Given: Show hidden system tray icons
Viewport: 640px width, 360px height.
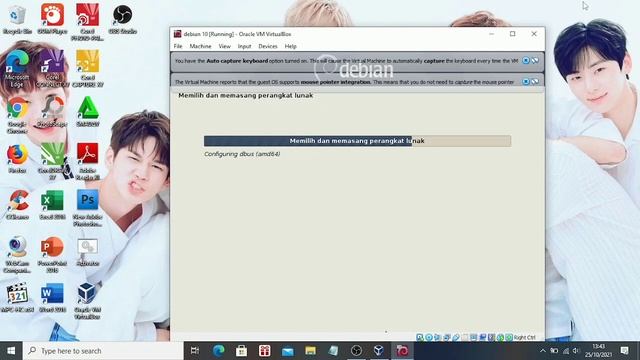Looking at the screenshot, I should point(542,351).
